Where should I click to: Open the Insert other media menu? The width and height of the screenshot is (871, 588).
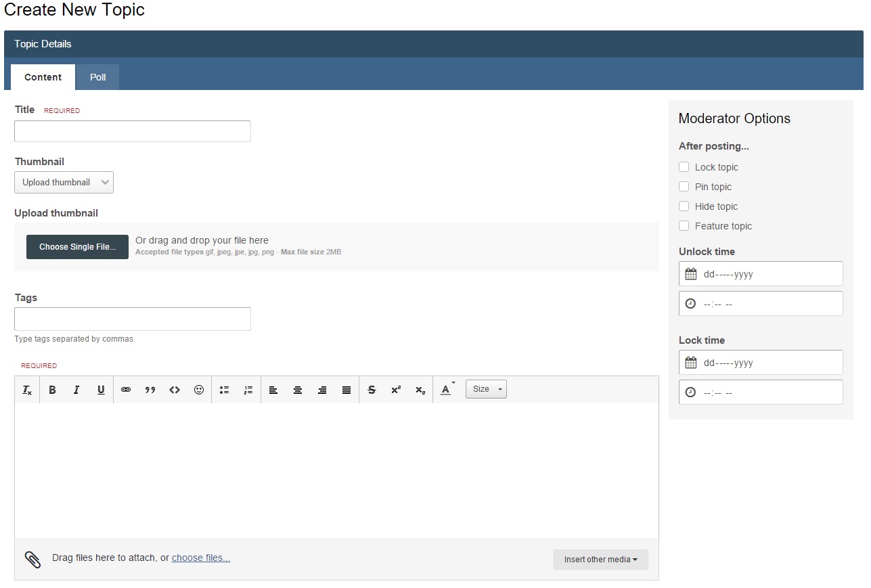(600, 560)
